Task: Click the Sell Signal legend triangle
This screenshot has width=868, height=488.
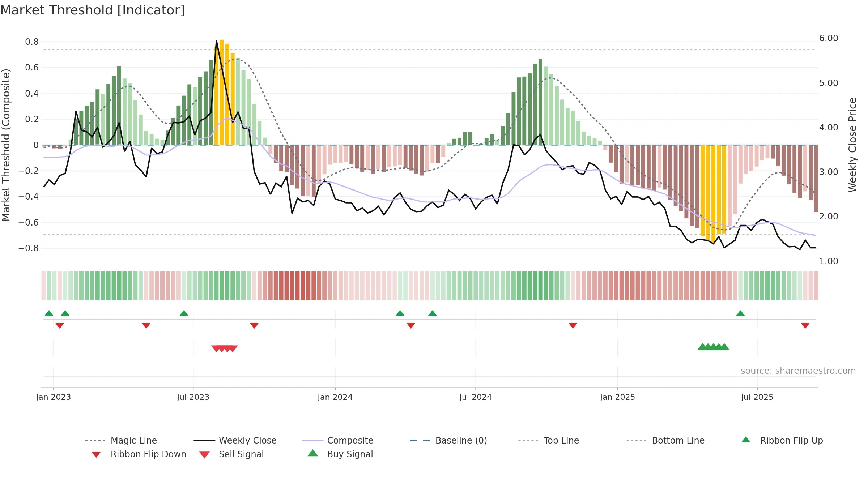Action: 204,455
